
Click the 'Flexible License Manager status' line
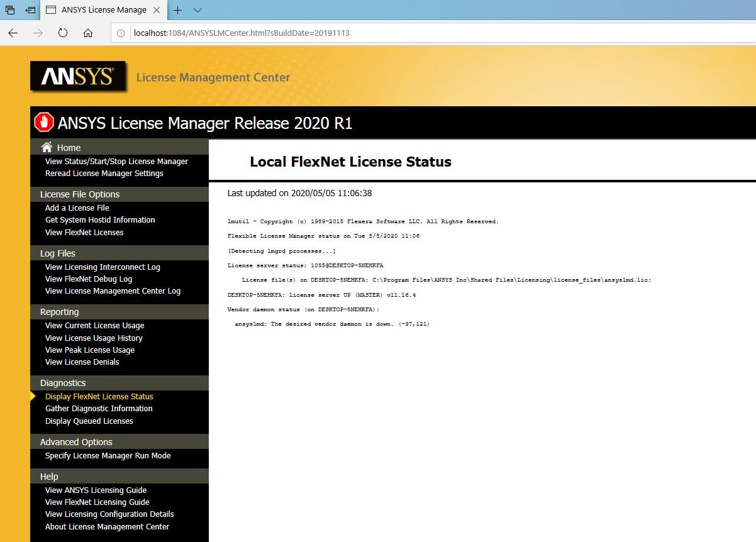323,236
